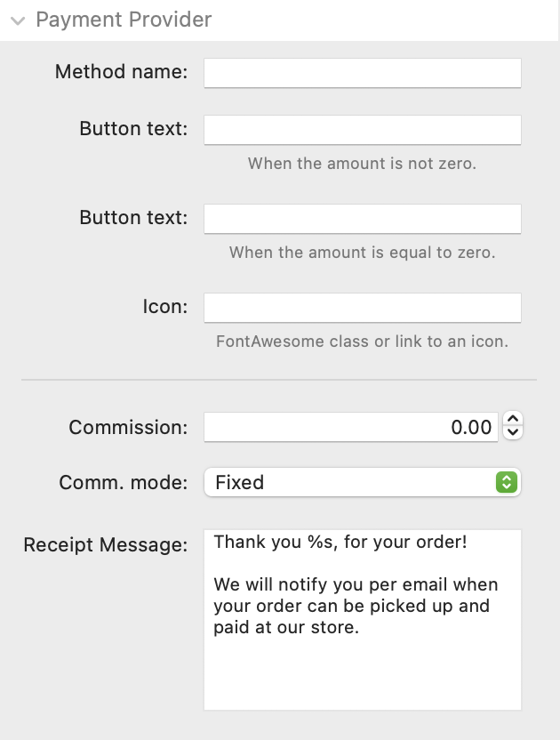Image resolution: width=560 pixels, height=740 pixels.
Task: Collapse the Payment Provider section chevron
Action: point(16,20)
